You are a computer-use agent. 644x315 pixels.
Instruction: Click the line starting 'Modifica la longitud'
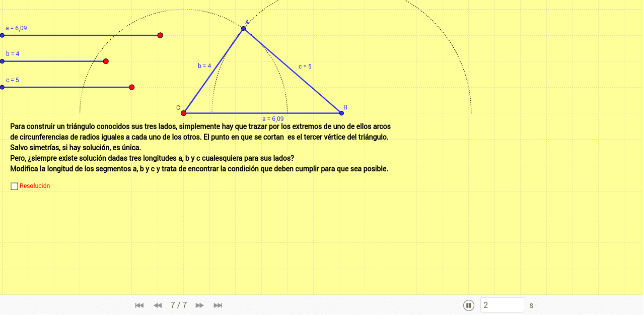pos(199,169)
